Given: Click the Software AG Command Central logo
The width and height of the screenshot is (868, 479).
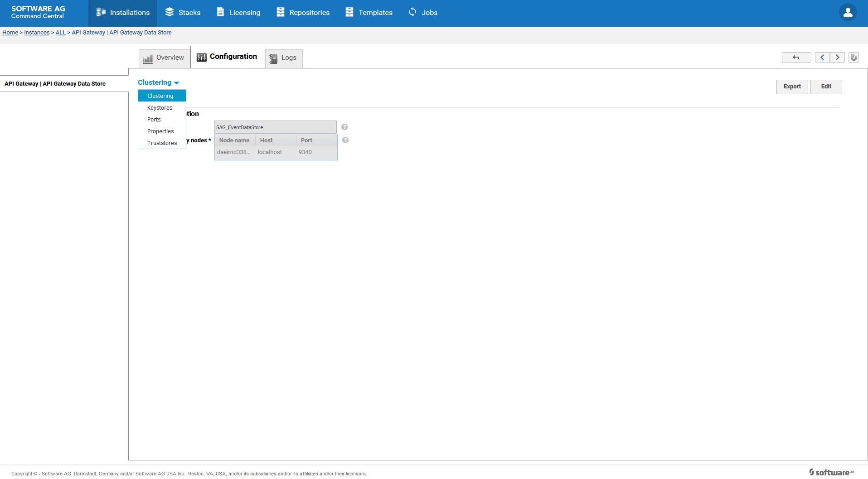Looking at the screenshot, I should [38, 12].
